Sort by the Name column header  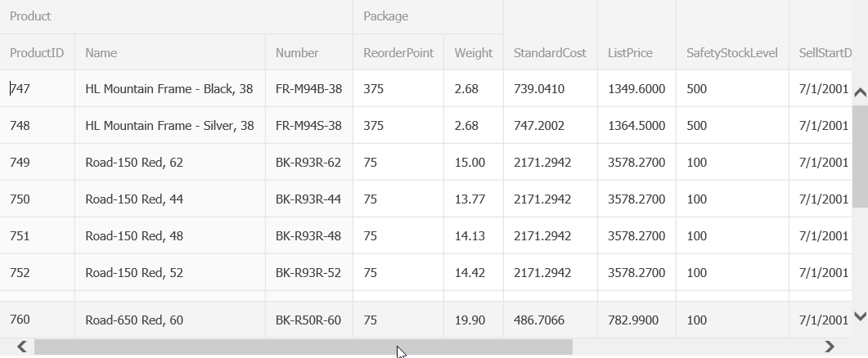click(169, 53)
